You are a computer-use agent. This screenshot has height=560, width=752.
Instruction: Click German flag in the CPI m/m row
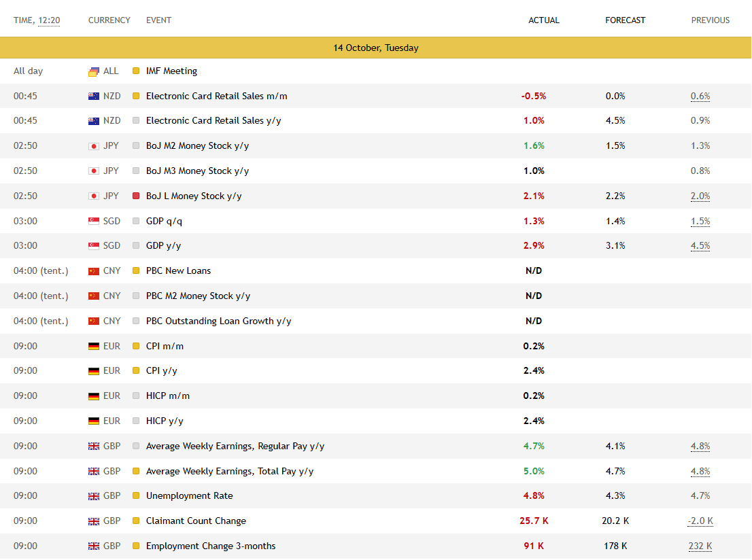[94, 347]
